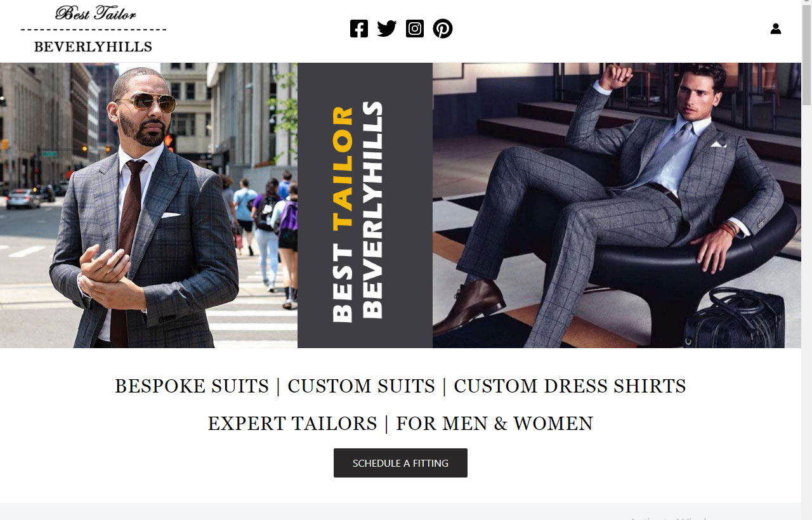
Task: Click Schedule a Fitting button
Action: pyautogui.click(x=400, y=463)
